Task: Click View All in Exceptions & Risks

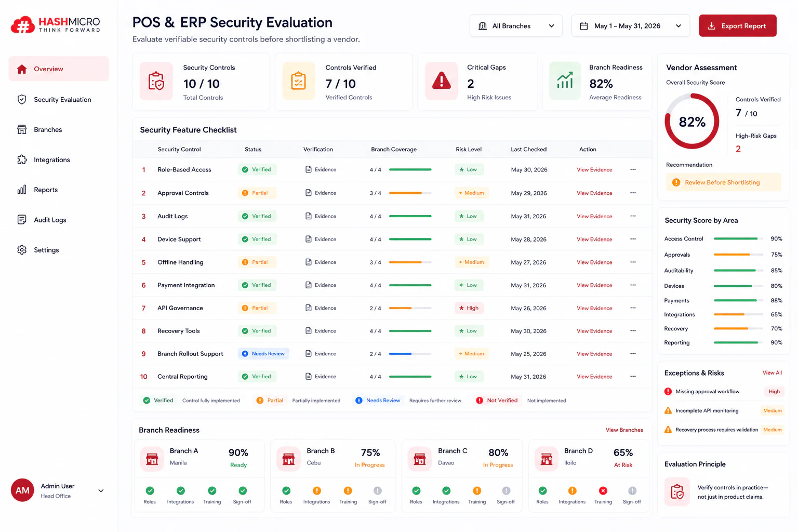Action: click(x=772, y=373)
